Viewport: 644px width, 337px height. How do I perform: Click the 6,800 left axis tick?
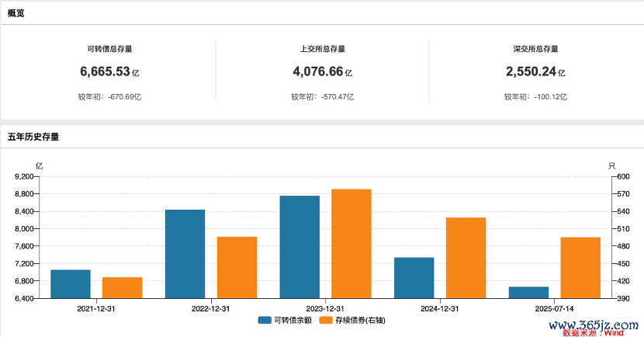[24, 281]
